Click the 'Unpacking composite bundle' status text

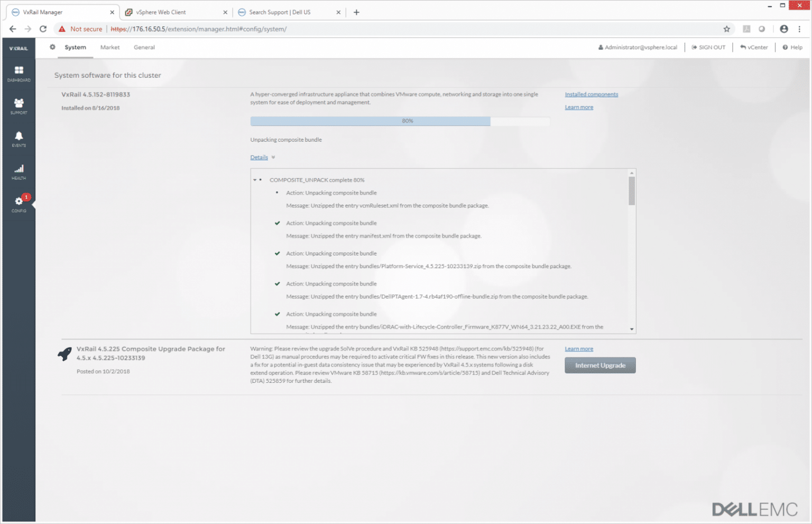pyautogui.click(x=286, y=140)
